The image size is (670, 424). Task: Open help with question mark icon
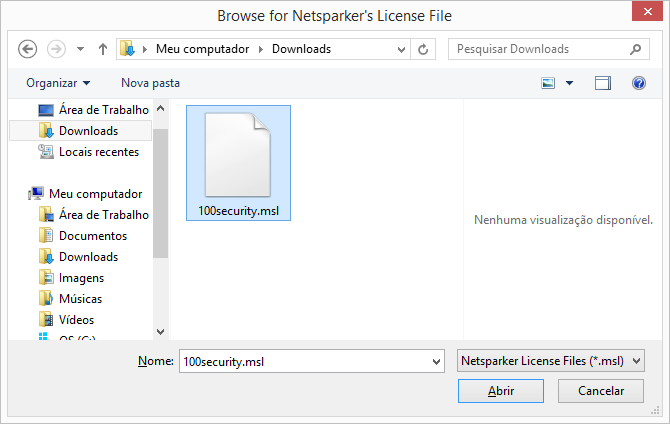(639, 83)
